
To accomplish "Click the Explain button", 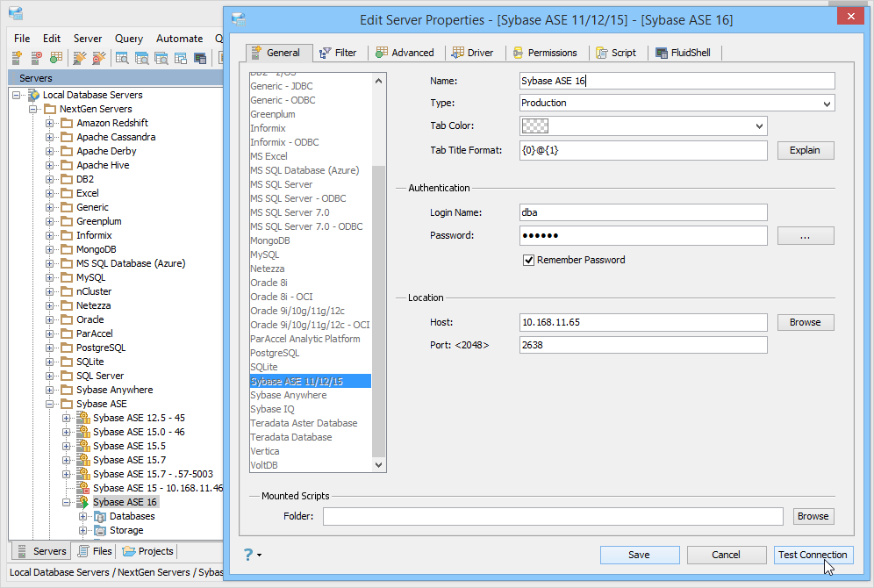I will 806,150.
